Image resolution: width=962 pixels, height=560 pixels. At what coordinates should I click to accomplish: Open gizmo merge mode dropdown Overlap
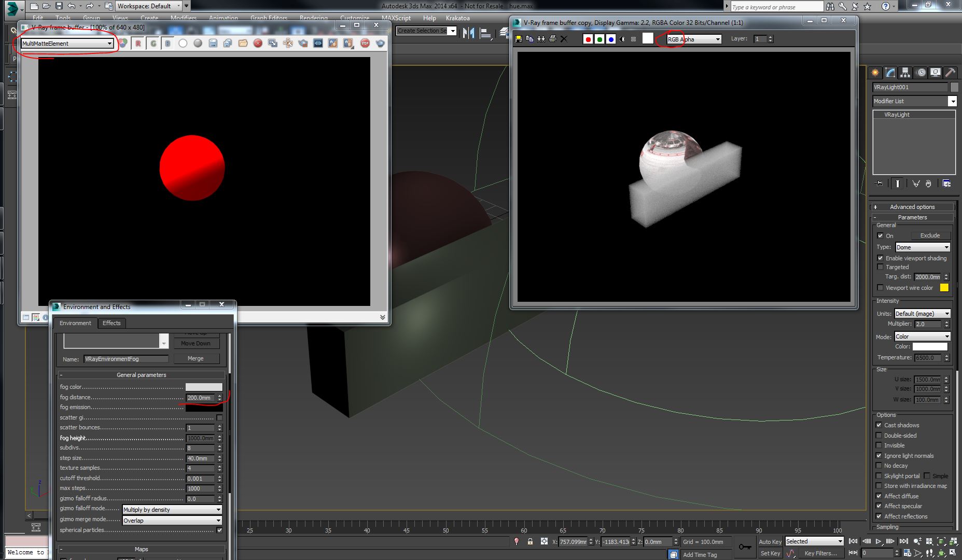[x=172, y=521]
